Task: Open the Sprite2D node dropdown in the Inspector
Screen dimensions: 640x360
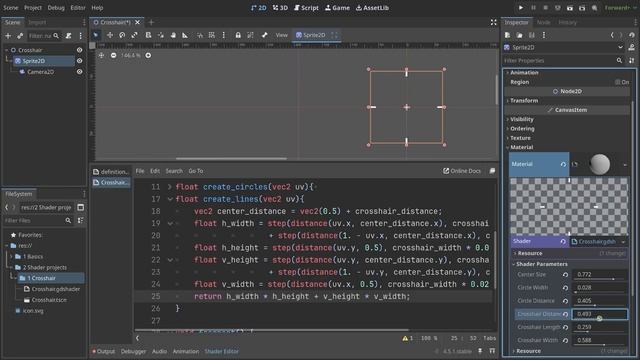Action: 620,47
